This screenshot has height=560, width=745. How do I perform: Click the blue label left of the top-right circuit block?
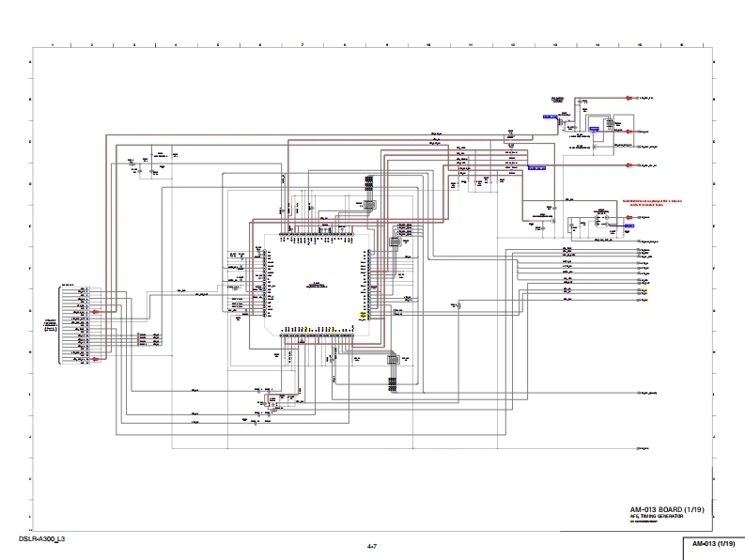550,116
